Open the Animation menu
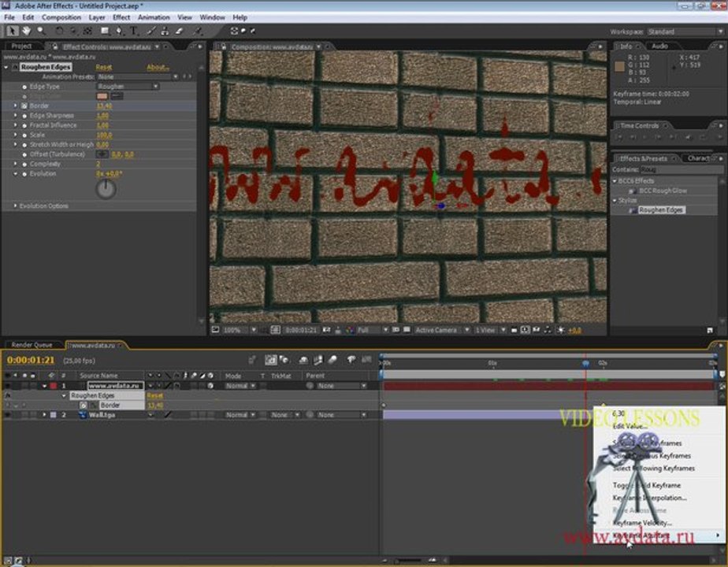 coord(154,17)
